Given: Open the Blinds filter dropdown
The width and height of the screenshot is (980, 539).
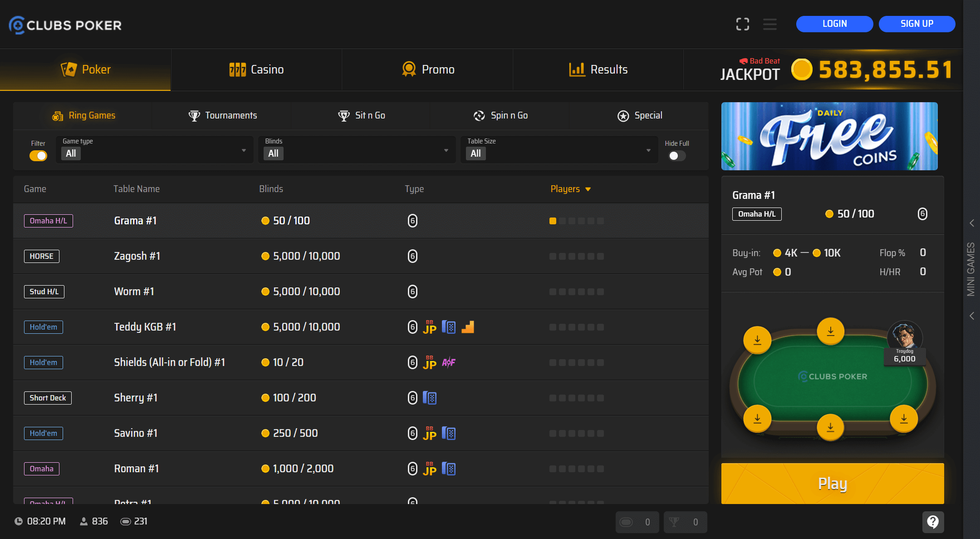Looking at the screenshot, I should 357,150.
